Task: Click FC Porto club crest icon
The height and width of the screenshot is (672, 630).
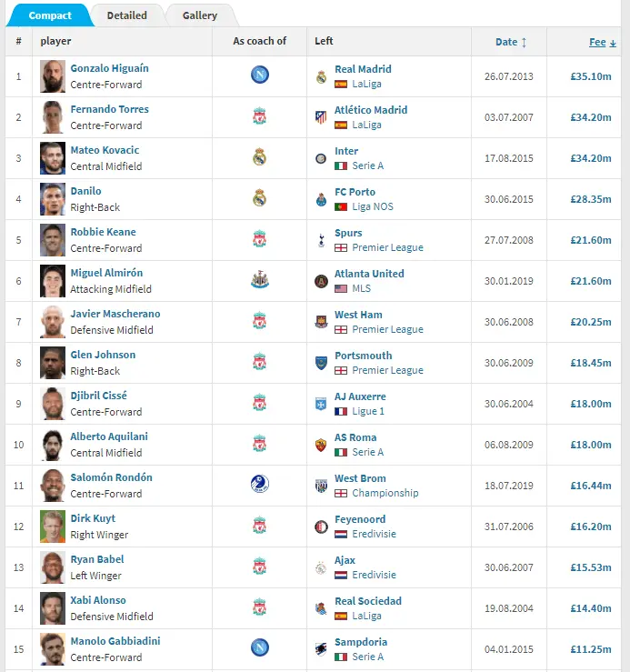Action: tap(320, 198)
